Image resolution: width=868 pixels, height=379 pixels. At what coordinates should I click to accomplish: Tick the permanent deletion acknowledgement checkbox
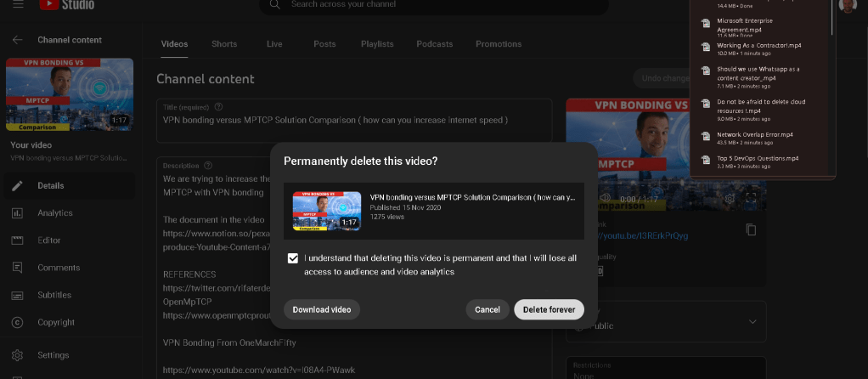click(x=293, y=258)
